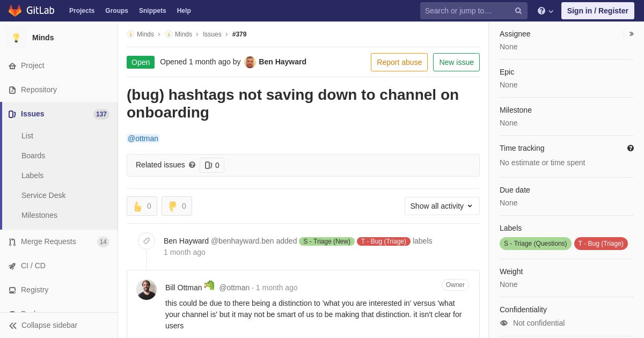The image size is (644, 338).
Task: Open the Show all activity dropdown
Action: pos(442,206)
